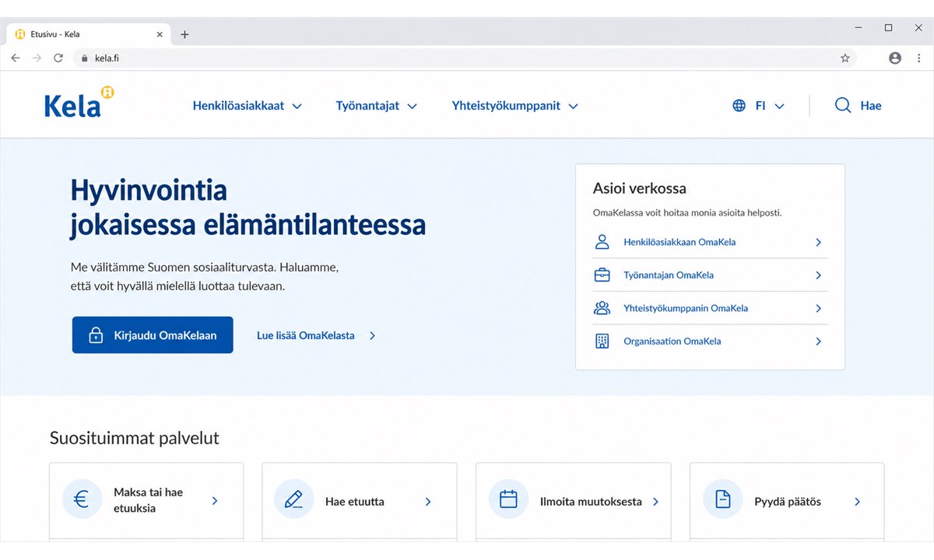
Task: Click the arrow on Ilmoita muutoksesta card
Action: point(655,502)
